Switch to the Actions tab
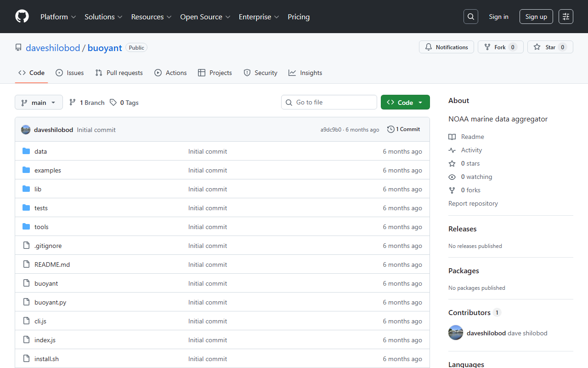The height and width of the screenshot is (368, 588). (x=170, y=73)
